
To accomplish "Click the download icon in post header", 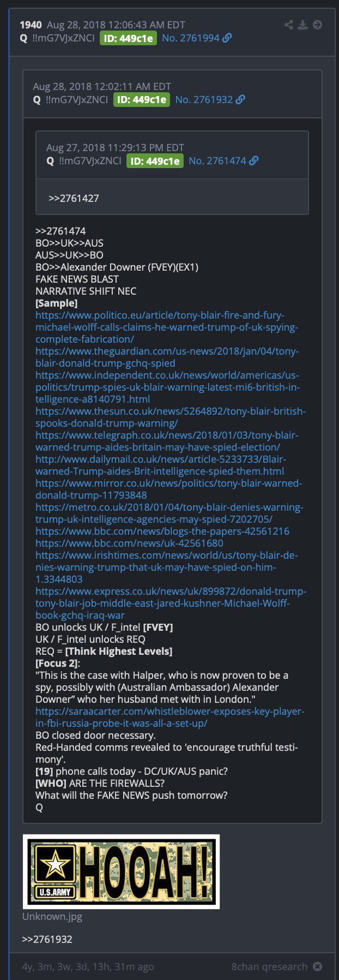I will (303, 25).
